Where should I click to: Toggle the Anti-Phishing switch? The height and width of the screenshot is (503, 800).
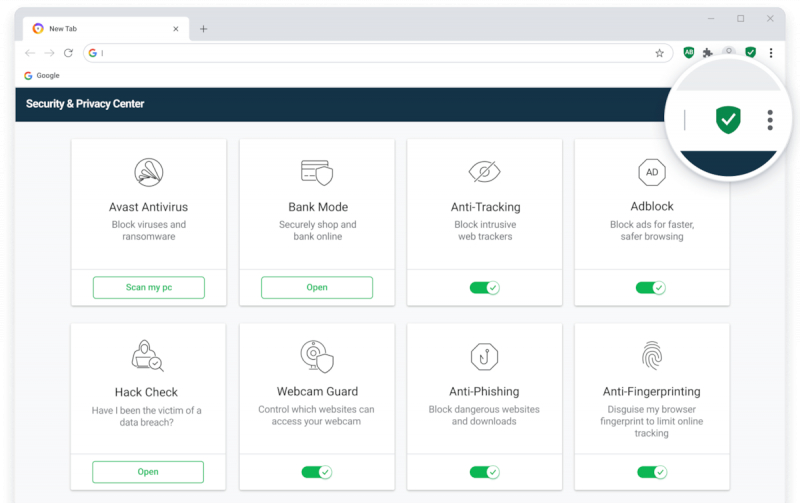coord(485,472)
